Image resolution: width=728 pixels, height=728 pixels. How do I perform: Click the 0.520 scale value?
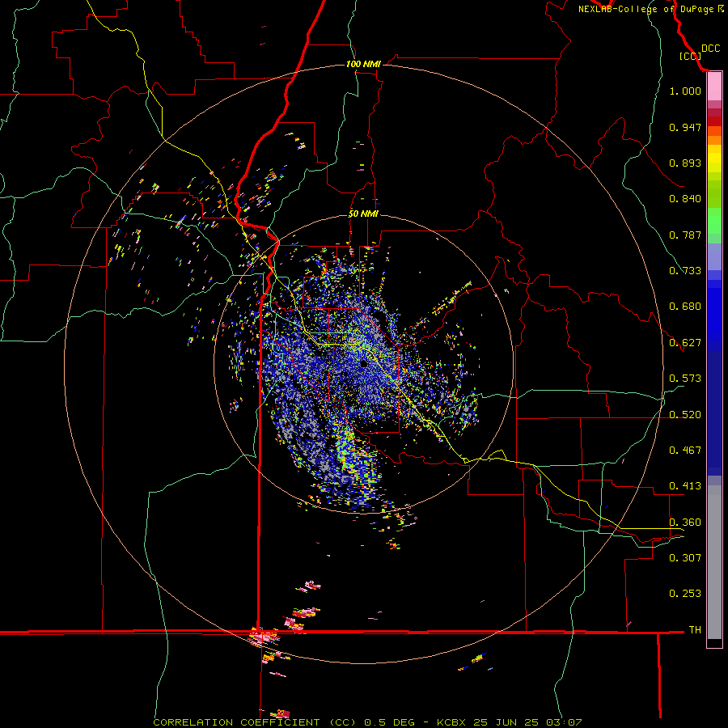click(x=685, y=415)
